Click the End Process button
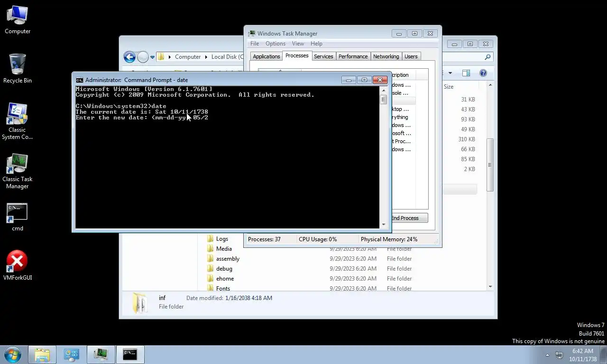This screenshot has height=364, width=607. (x=409, y=218)
